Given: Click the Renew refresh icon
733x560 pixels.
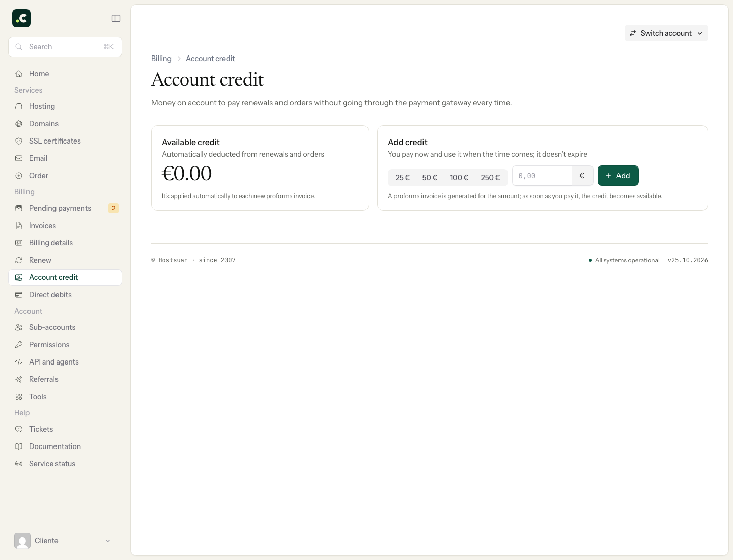Looking at the screenshot, I should point(19,260).
